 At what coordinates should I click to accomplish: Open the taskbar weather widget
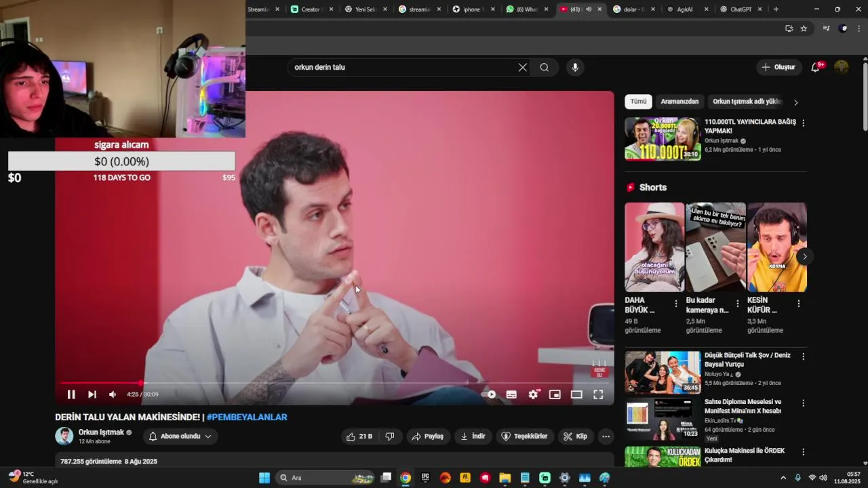[34, 478]
